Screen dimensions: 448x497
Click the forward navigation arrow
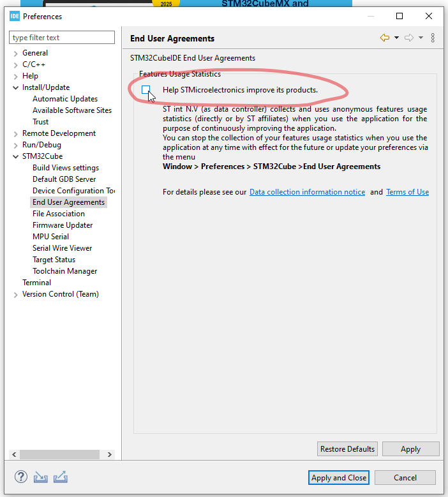409,38
